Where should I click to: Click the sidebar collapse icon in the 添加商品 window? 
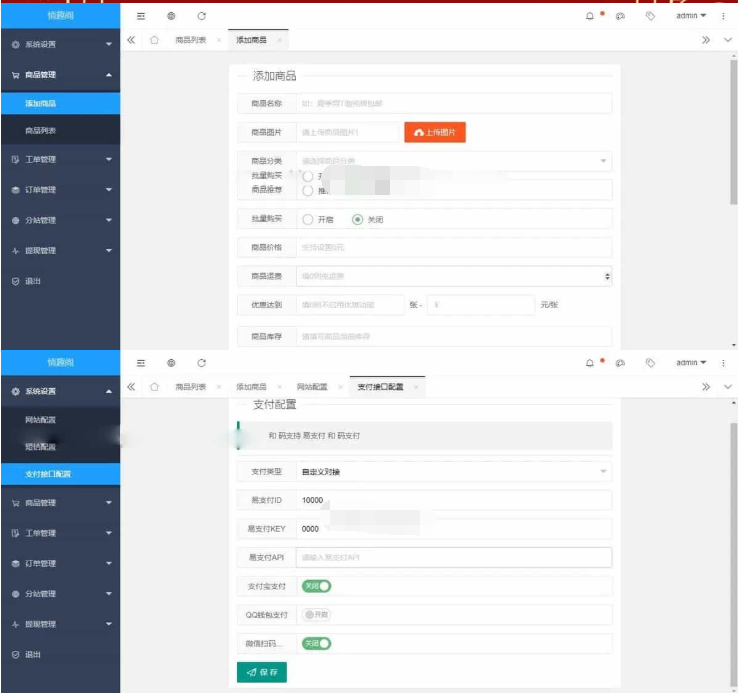(x=141, y=16)
